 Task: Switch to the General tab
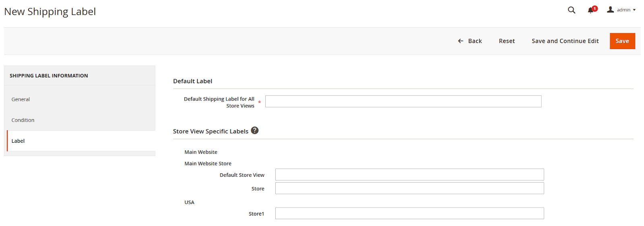21,99
